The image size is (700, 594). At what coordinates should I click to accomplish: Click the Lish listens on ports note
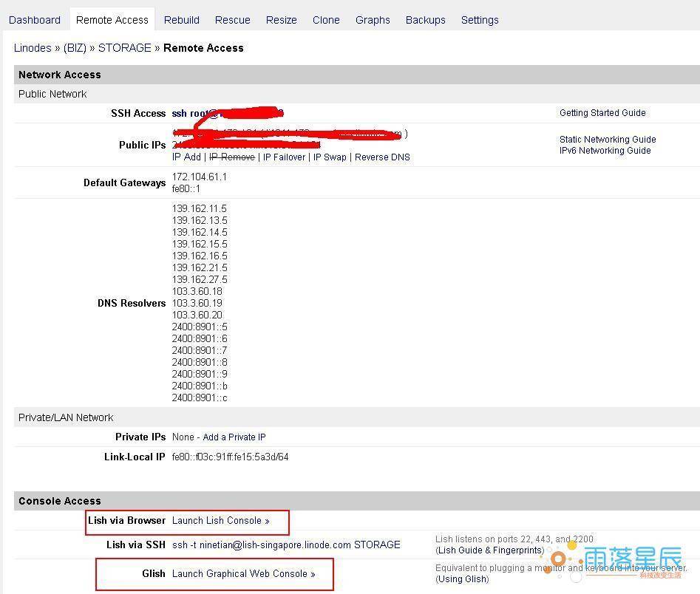tap(514, 539)
